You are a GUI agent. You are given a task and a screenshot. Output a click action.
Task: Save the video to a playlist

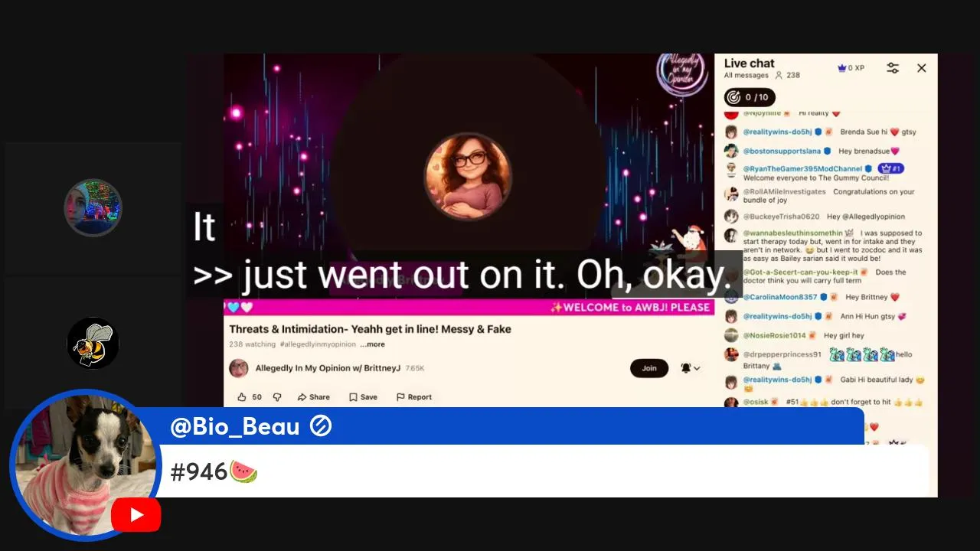[x=364, y=397]
